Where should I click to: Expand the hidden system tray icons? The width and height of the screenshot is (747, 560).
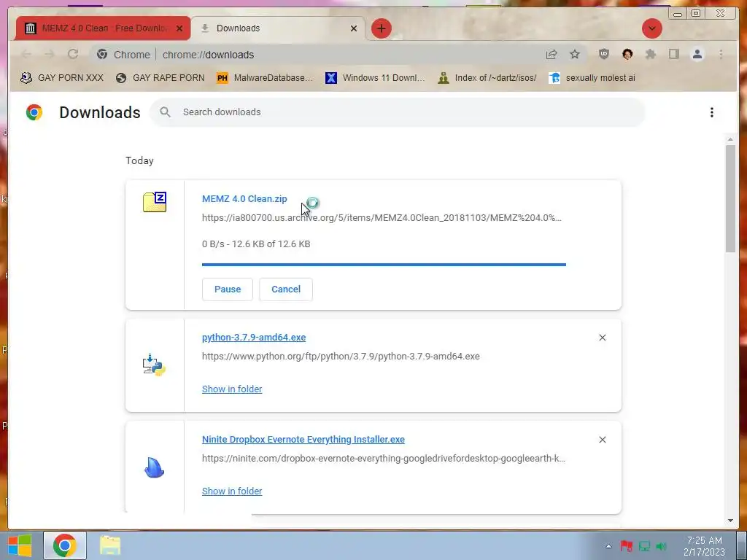pyautogui.click(x=608, y=546)
